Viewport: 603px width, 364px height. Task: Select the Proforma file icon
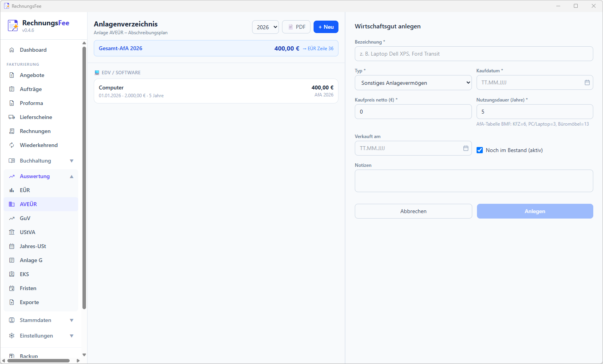click(12, 103)
